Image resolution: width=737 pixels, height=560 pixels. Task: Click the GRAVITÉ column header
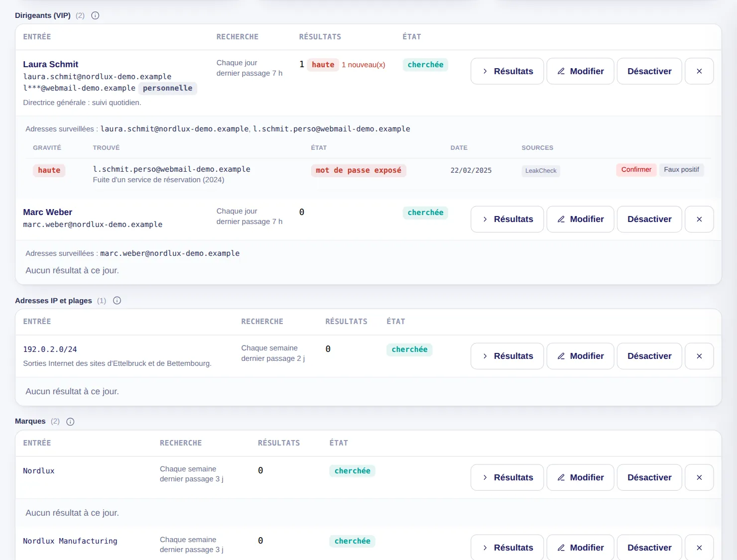click(47, 148)
